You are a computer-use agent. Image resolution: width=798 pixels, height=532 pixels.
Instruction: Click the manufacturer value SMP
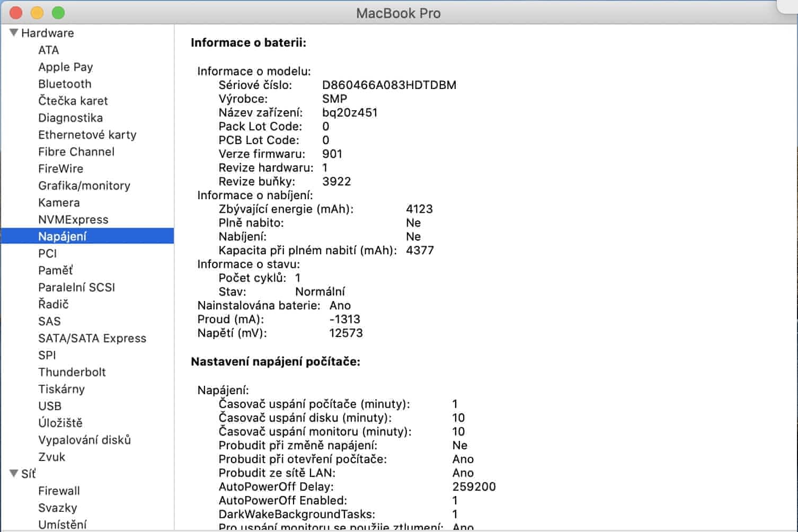tap(335, 99)
